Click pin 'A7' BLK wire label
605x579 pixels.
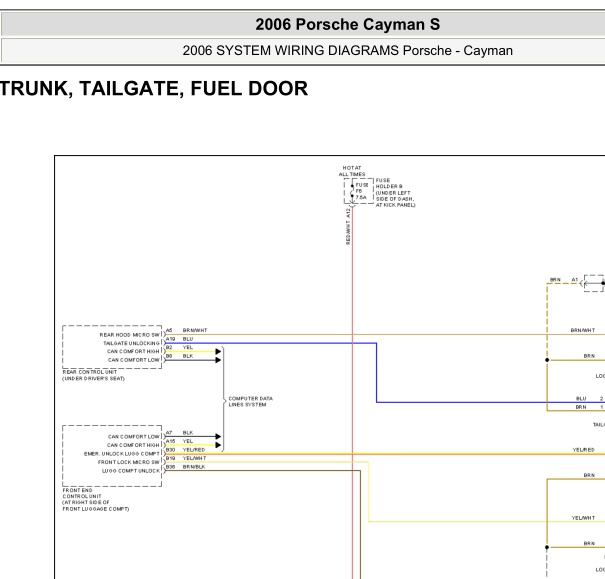coord(179,433)
